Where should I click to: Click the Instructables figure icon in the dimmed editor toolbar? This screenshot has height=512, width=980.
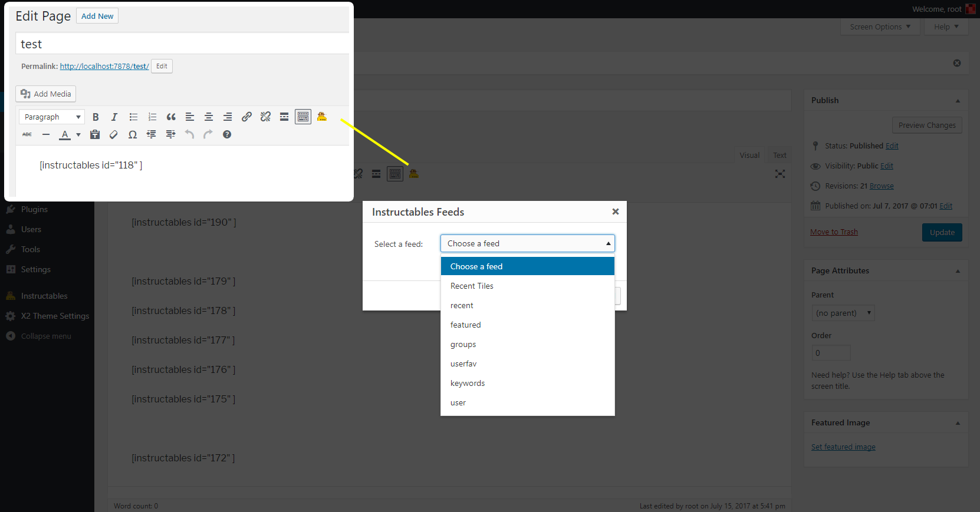[x=414, y=174]
